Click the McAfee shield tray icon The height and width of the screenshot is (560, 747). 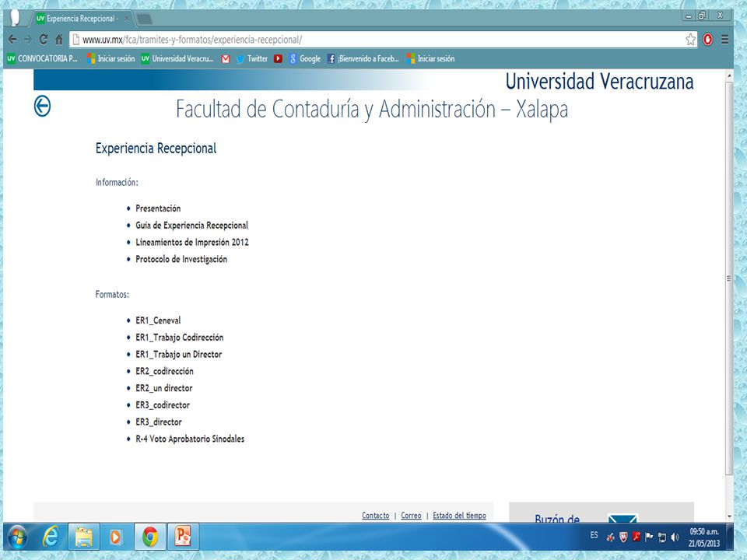click(x=623, y=537)
